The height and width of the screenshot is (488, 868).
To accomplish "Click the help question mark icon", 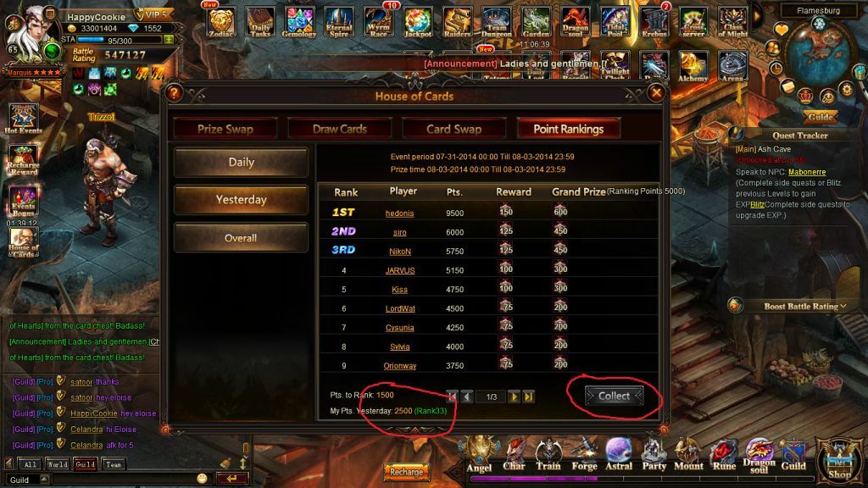I will 174,93.
